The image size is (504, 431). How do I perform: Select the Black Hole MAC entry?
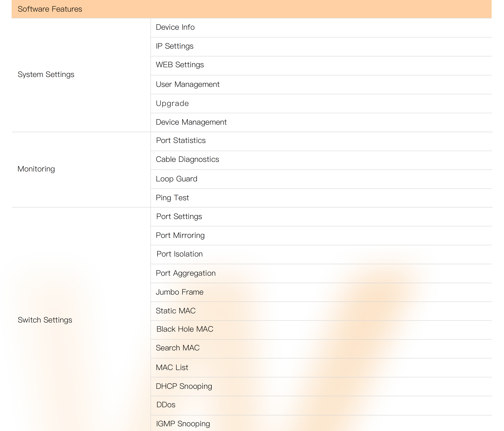point(185,329)
